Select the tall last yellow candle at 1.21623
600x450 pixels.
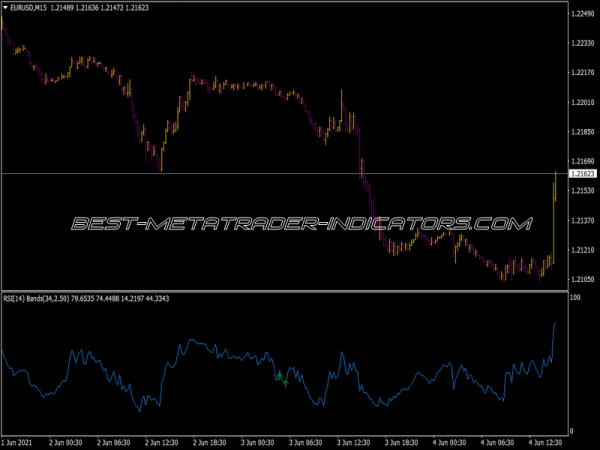(x=555, y=186)
